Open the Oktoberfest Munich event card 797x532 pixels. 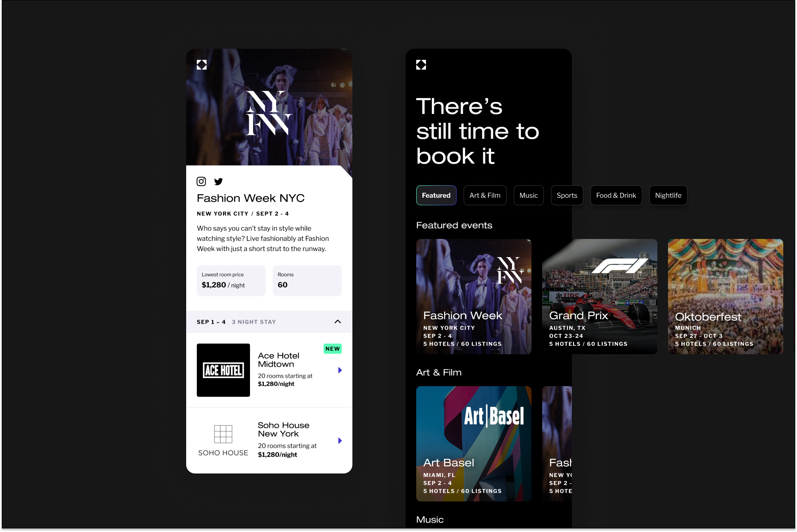point(725,297)
